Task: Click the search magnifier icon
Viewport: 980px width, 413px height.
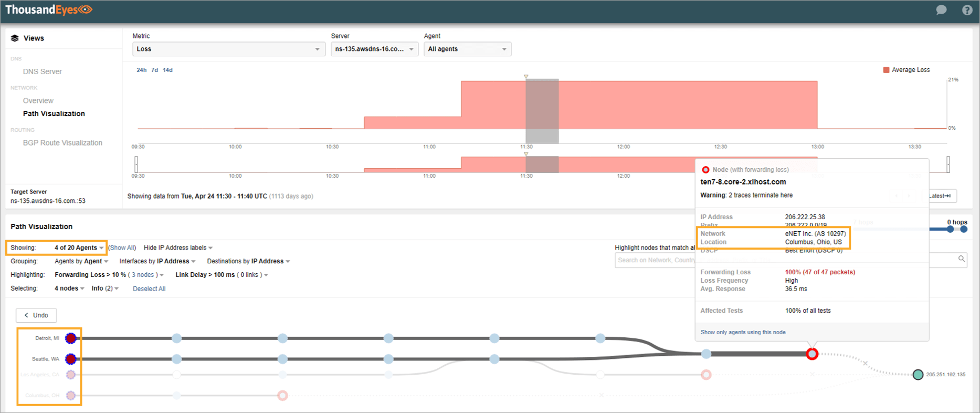Action: [961, 259]
